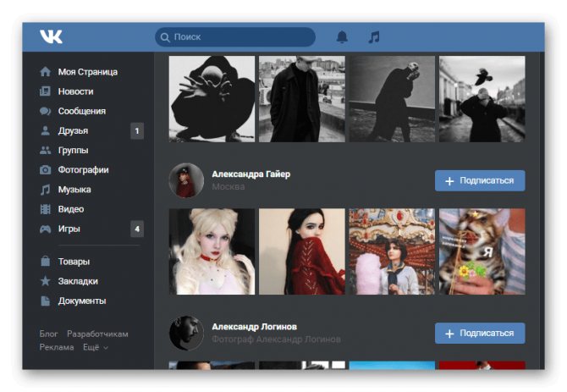567x392 pixels.
Task: Click the home icon beside Моя Страница
Action: (x=45, y=72)
